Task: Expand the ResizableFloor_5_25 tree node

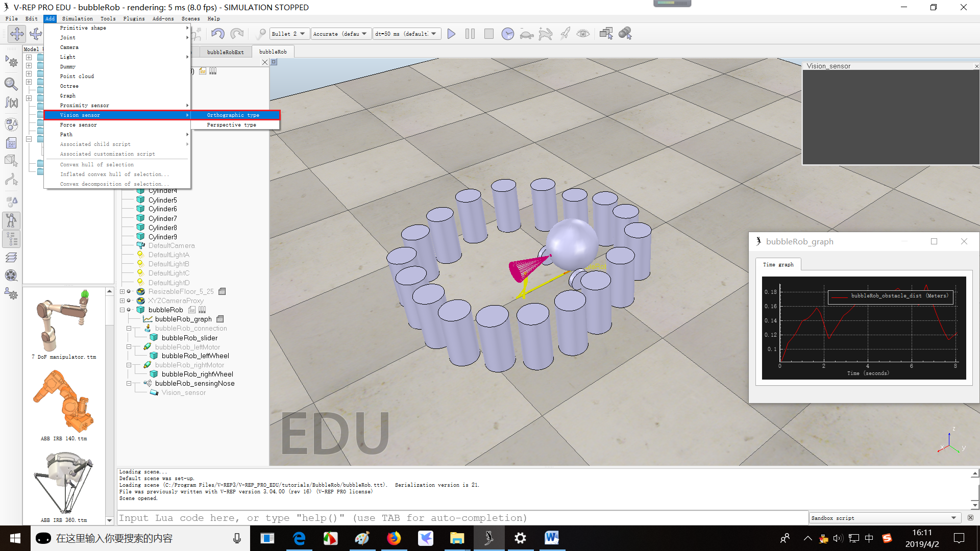Action: pos(122,291)
